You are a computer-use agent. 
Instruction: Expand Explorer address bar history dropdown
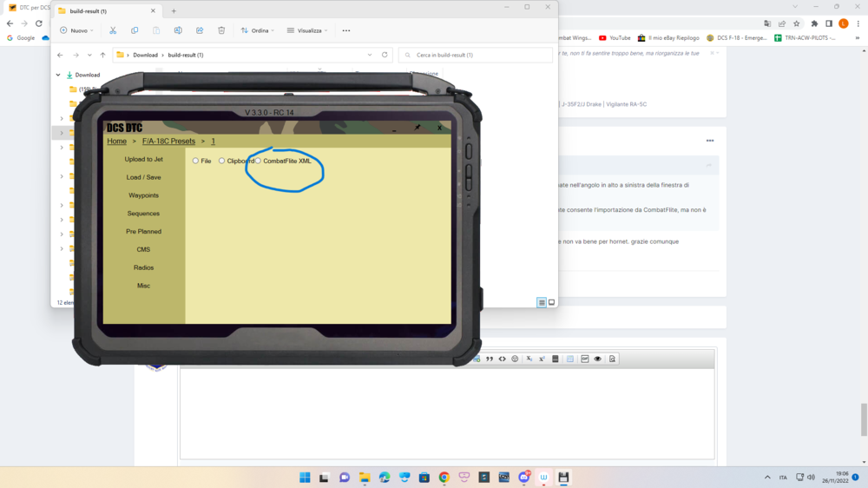370,55
